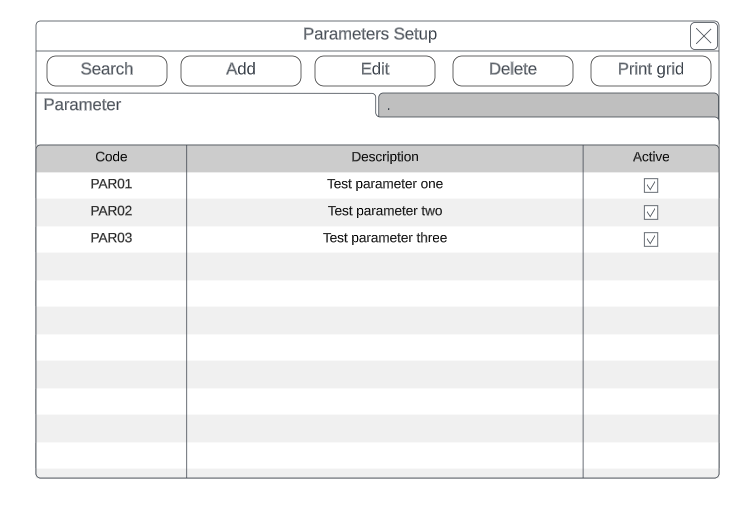The height and width of the screenshot is (506, 736).
Task: Click the Test parameter one description
Action: point(384,184)
